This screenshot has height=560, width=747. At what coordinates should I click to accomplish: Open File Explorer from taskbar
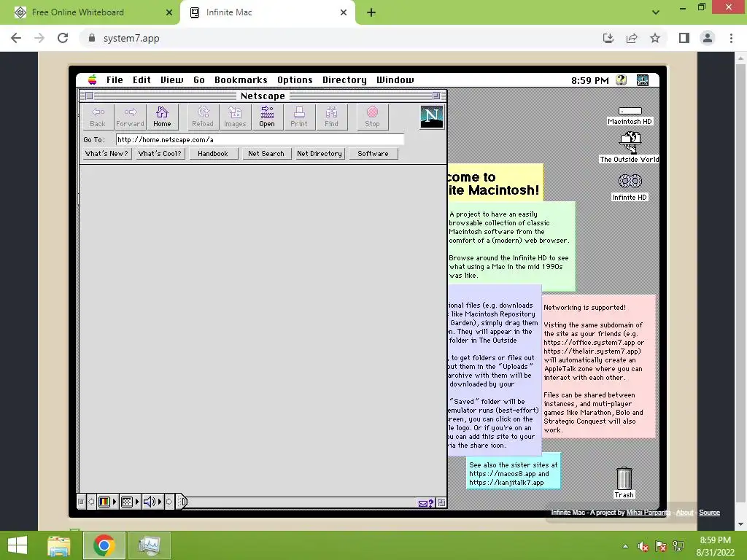click(59, 545)
